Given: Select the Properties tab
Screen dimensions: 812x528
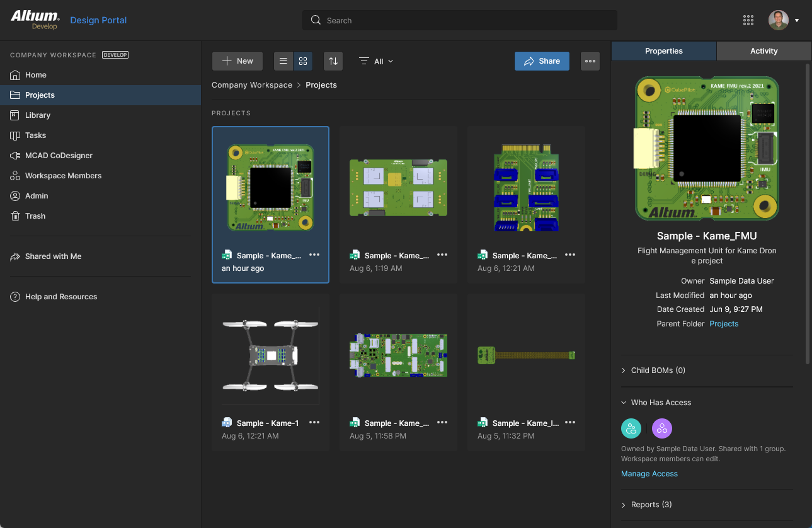Looking at the screenshot, I should 663,50.
